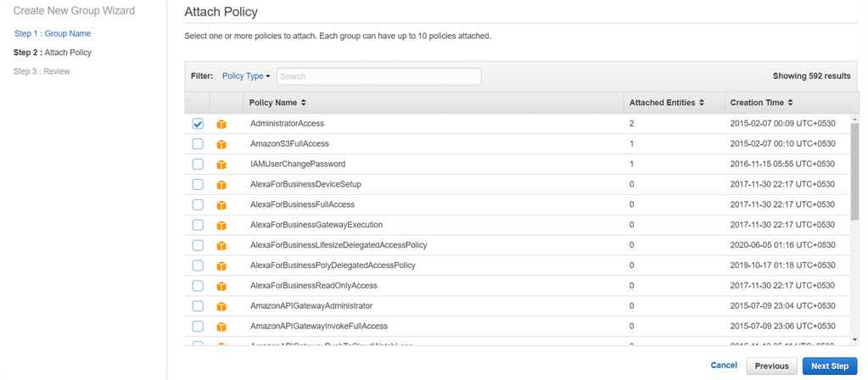Click the AmazonS3FullAccess policy cube icon

221,144
